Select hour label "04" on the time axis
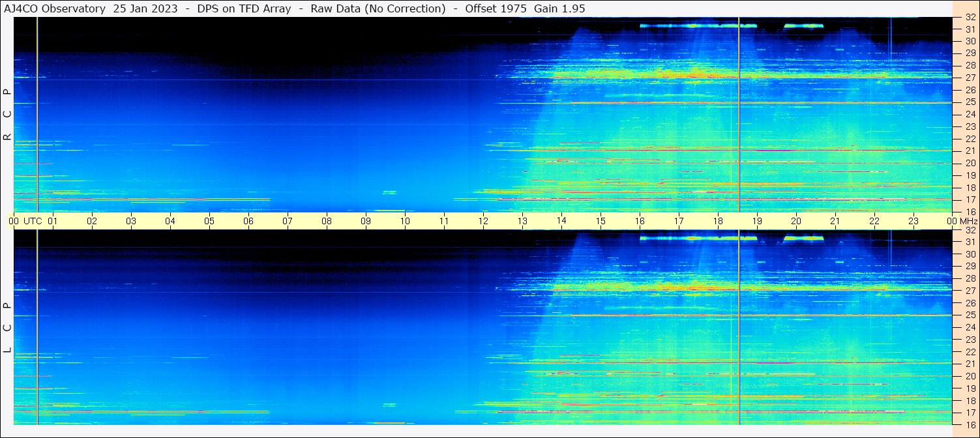The width and height of the screenshot is (980, 438). pos(170,221)
